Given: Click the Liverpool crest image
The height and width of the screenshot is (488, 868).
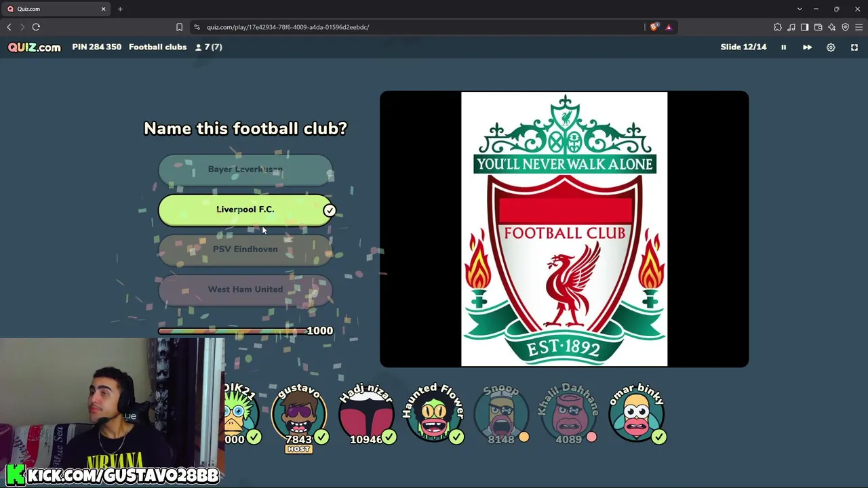Looking at the screenshot, I should pyautogui.click(x=564, y=229).
